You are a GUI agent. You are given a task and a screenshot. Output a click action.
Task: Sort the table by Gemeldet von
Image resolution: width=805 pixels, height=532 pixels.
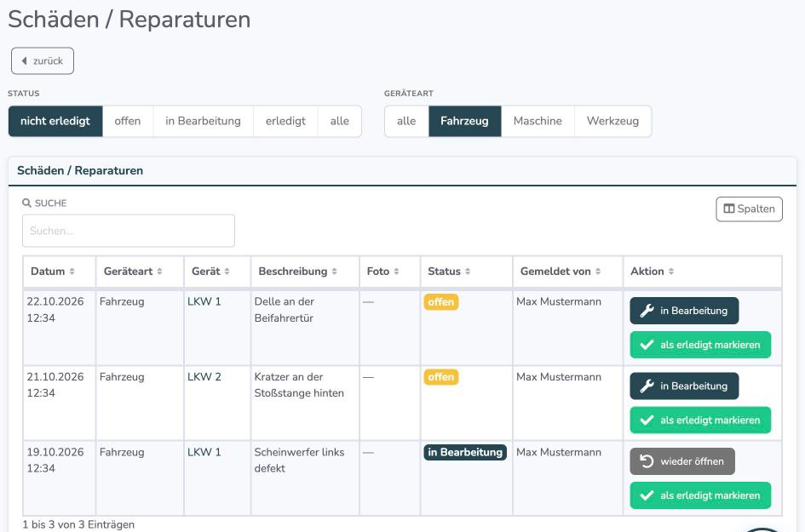[567, 272]
